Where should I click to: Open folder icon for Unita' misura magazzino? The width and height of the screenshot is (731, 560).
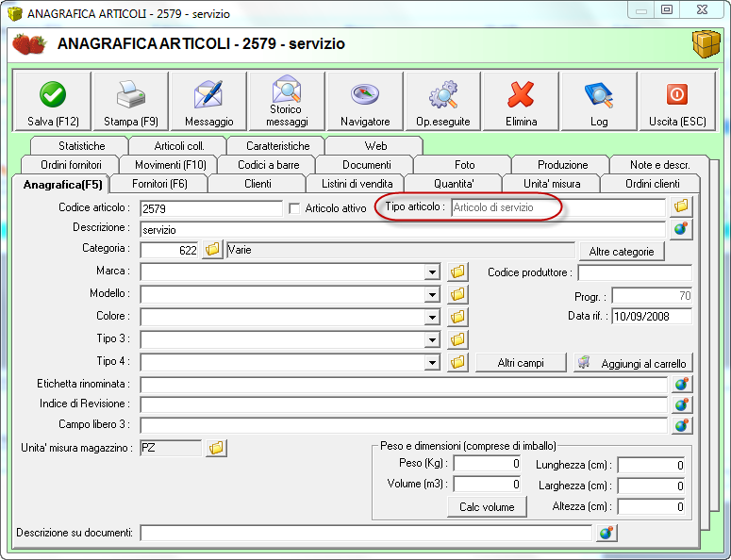click(216, 448)
